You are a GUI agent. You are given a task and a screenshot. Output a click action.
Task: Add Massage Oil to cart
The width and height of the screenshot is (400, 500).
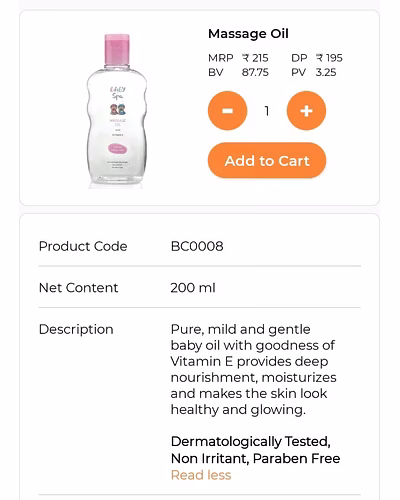tap(267, 160)
